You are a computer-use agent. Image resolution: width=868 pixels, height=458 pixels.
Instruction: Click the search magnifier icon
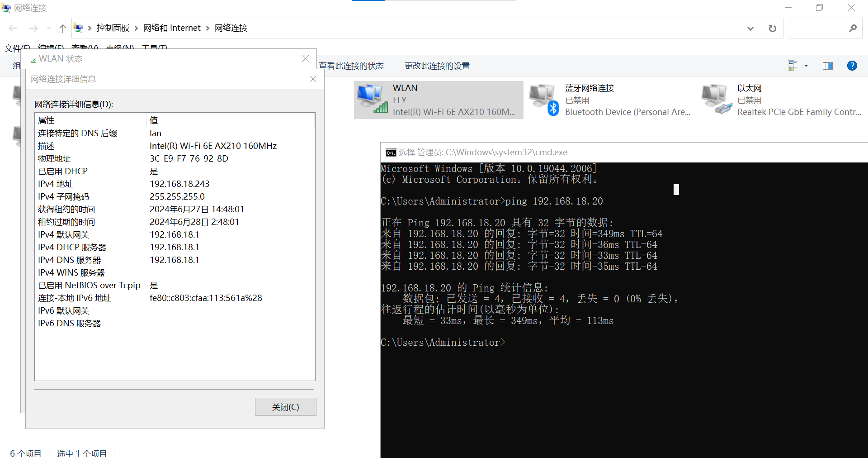[853, 29]
